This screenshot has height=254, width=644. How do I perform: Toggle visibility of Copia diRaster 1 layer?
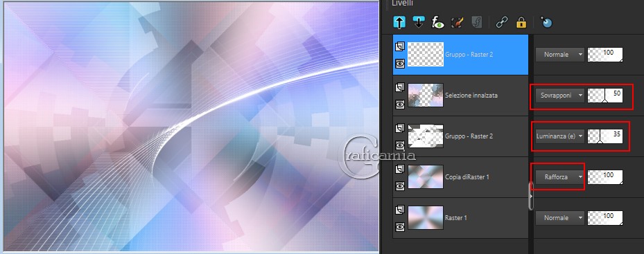399,186
